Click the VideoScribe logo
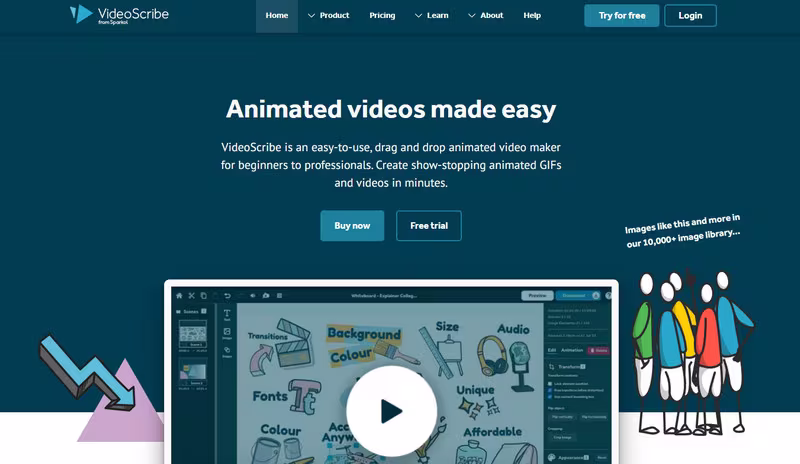The image size is (800, 464). [x=119, y=14]
